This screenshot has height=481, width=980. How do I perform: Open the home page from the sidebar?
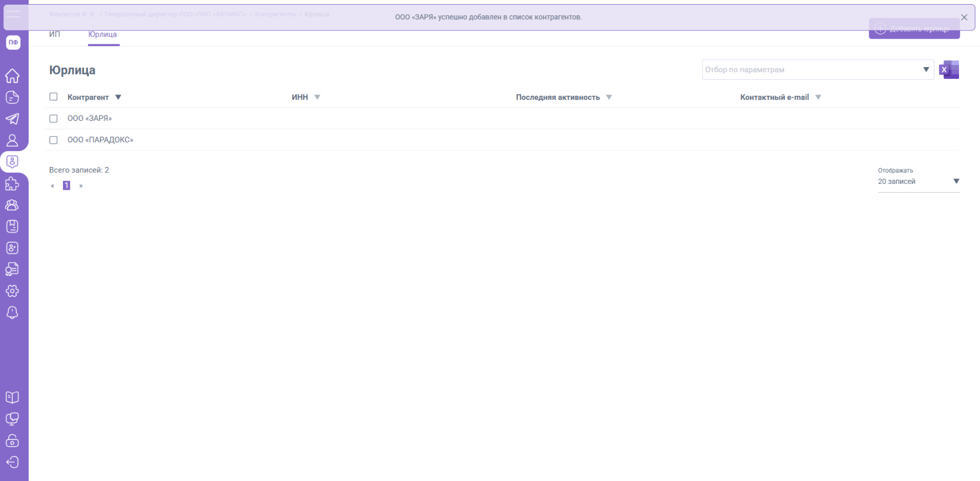point(12,76)
